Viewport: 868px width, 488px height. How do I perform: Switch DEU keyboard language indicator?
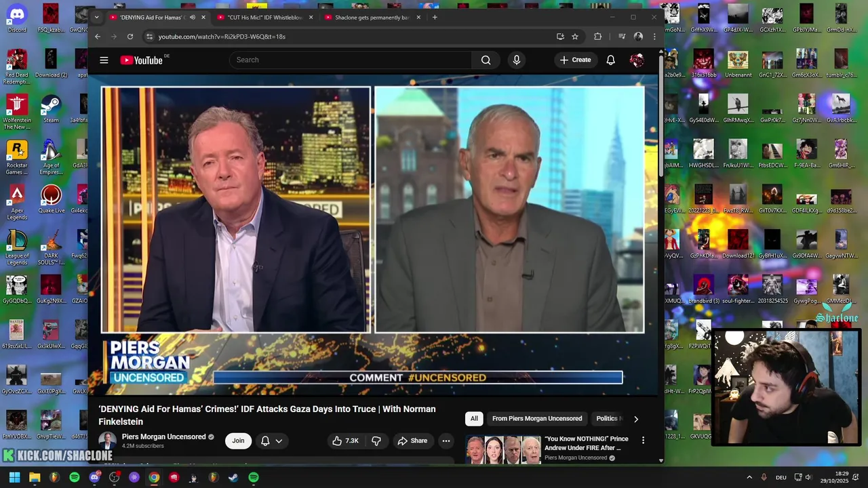[x=781, y=477]
